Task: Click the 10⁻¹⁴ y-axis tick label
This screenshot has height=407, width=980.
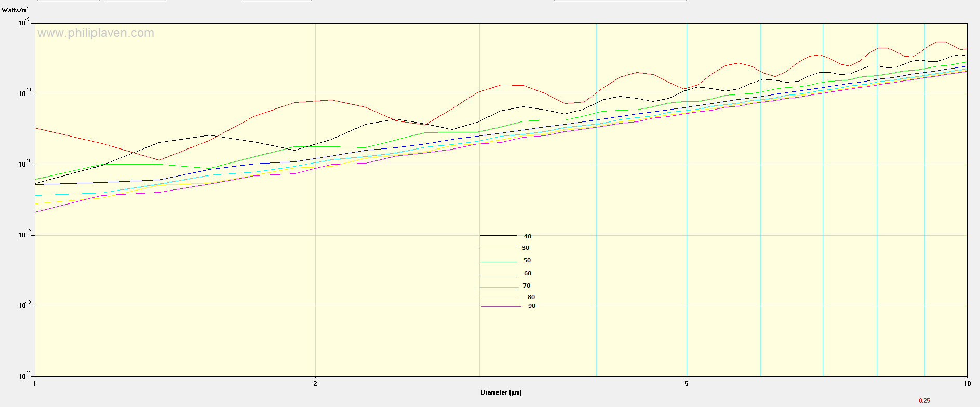Action: pyautogui.click(x=24, y=376)
